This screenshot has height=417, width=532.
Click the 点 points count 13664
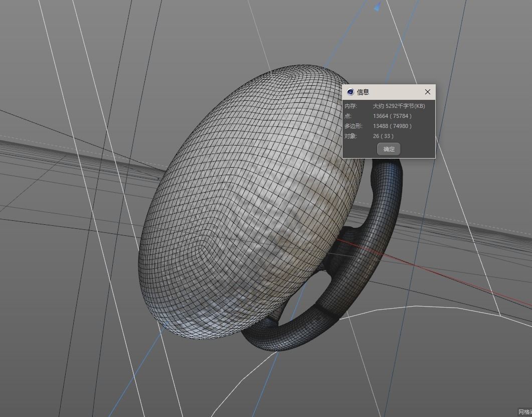[x=381, y=116]
